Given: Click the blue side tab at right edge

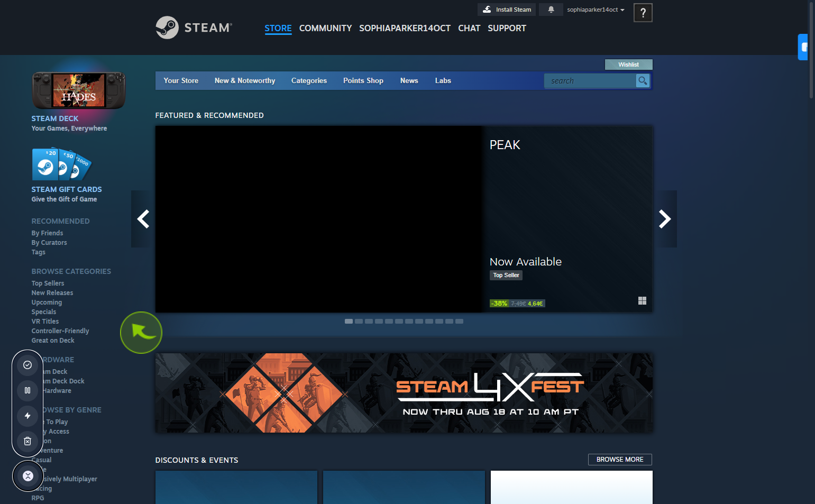Looking at the screenshot, I should click(803, 47).
